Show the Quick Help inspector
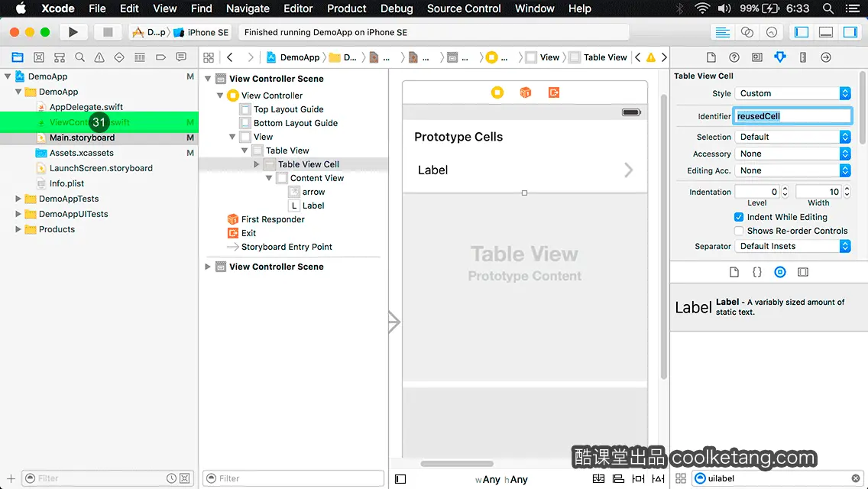The height and width of the screenshot is (489, 868). click(734, 57)
